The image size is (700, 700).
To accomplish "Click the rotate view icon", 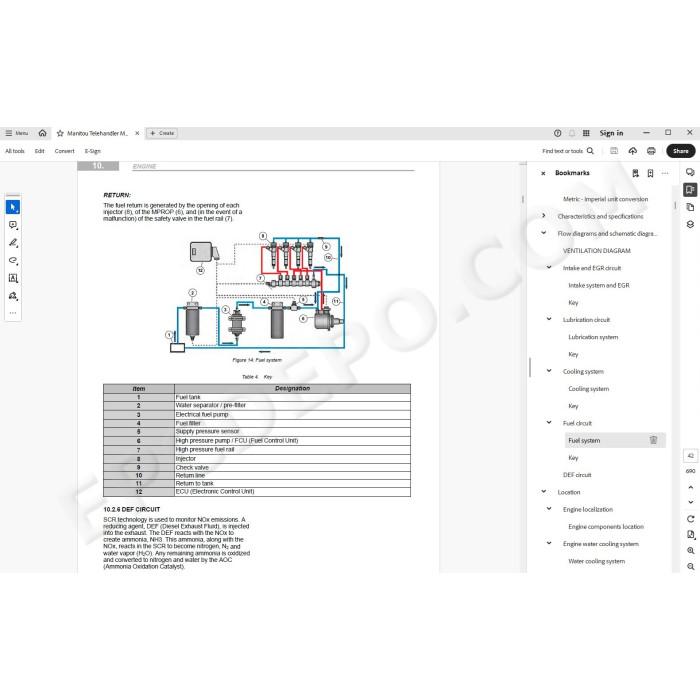I will point(690,519).
